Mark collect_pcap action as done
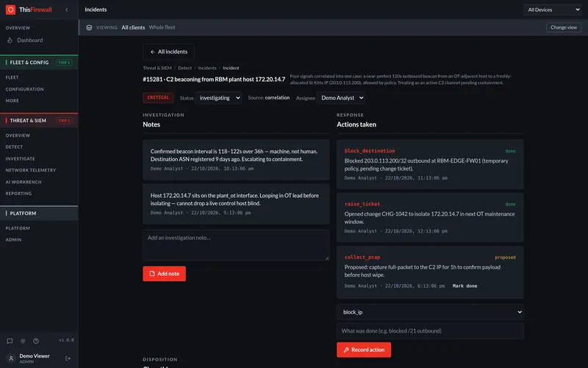Image resolution: width=588 pixels, height=368 pixels. pyautogui.click(x=465, y=286)
